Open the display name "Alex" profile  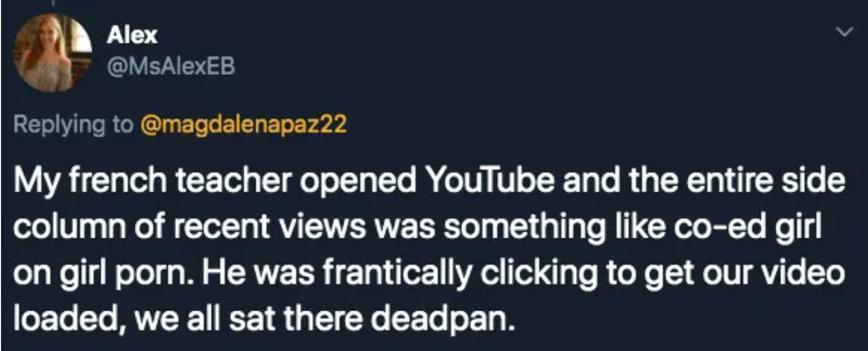coord(132,35)
